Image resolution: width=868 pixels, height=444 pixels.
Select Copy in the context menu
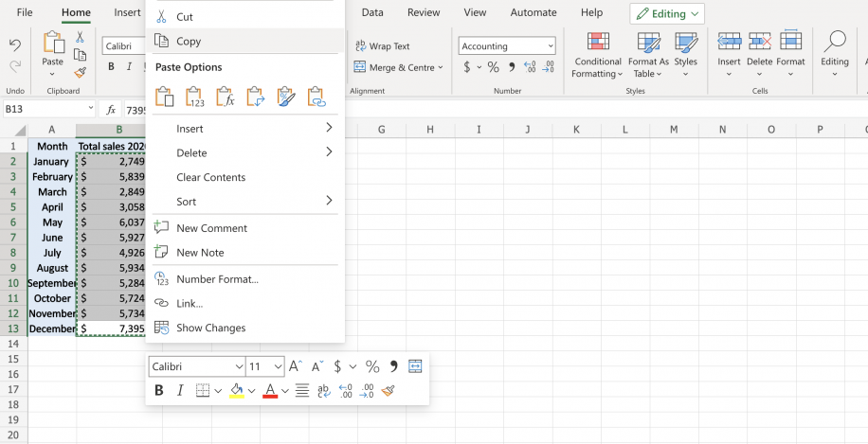click(x=247, y=41)
